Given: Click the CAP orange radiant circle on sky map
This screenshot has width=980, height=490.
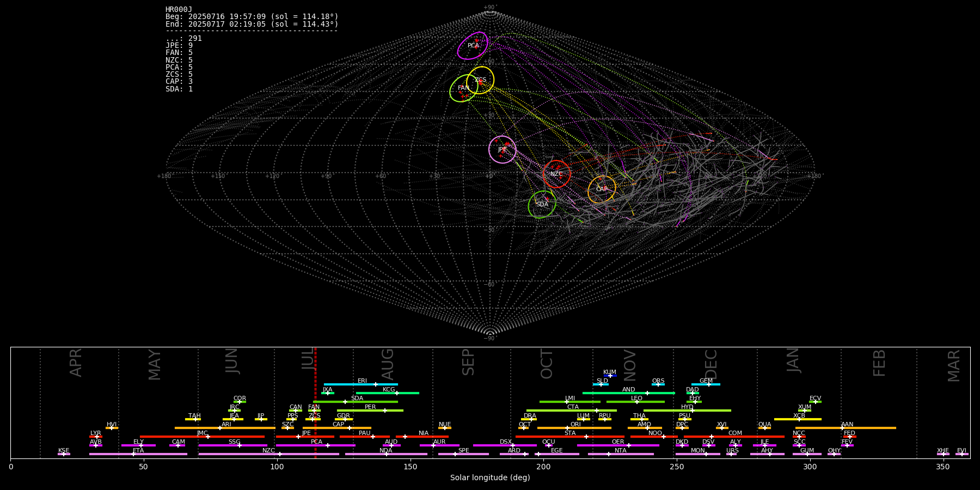Looking at the screenshot, I should pos(602,189).
